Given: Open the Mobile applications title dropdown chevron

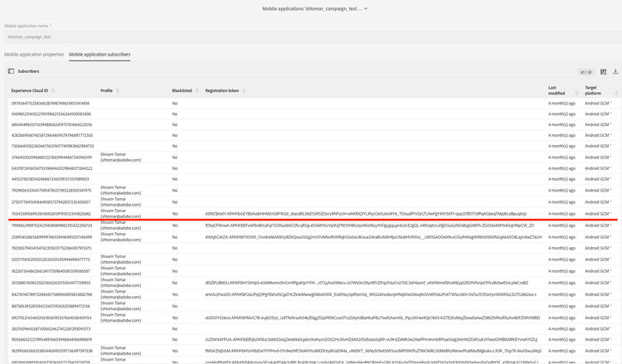Looking at the screenshot, I should [x=366, y=9].
